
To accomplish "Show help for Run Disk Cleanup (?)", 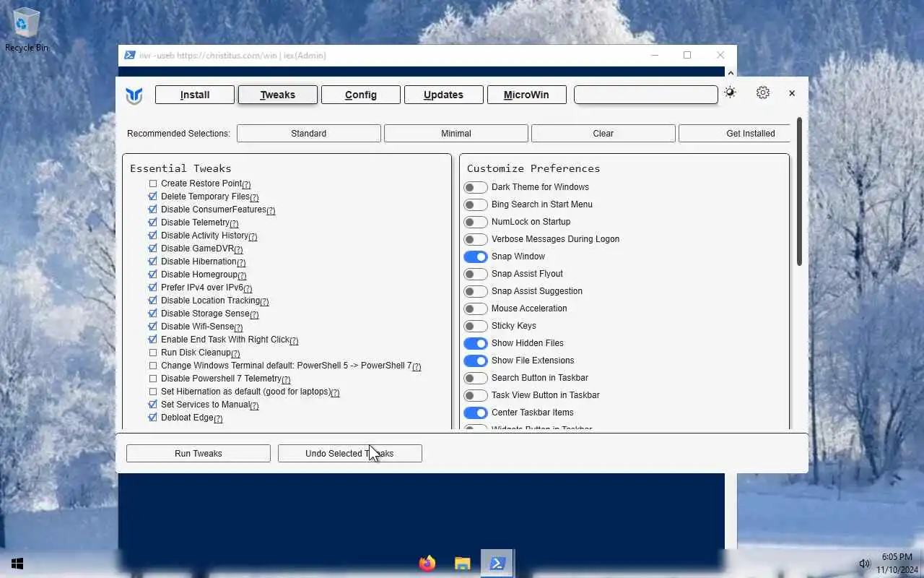I will coord(235,353).
